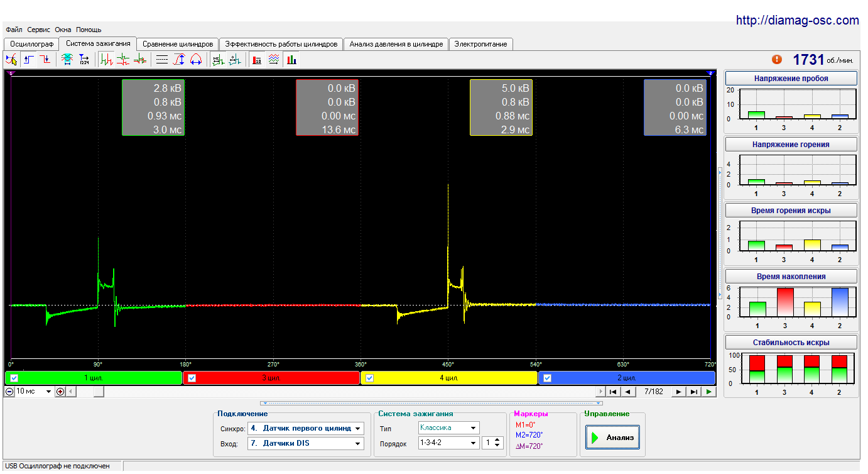Open the 10 мс time scale dropdown
This screenshot has height=474, width=868.
pos(49,391)
